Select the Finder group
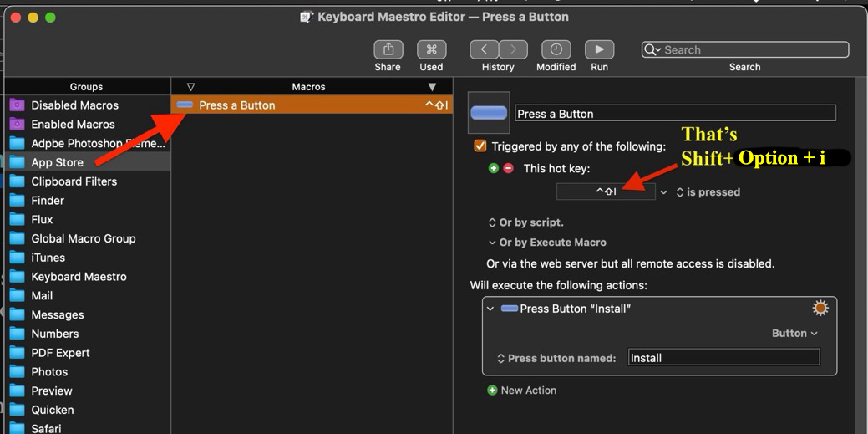Image resolution: width=868 pixels, height=434 pixels. (x=88, y=200)
